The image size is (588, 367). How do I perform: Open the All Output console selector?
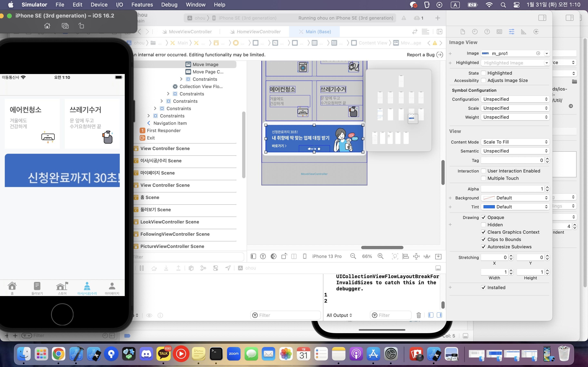[339, 315]
